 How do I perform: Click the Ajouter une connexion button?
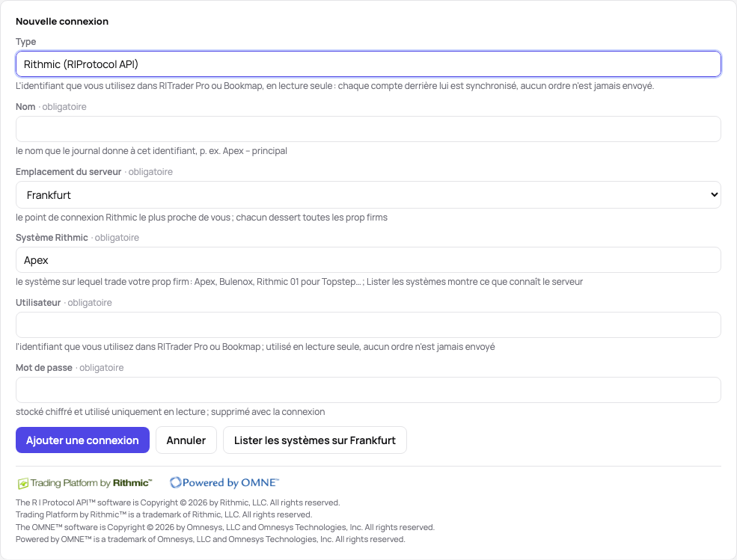click(x=83, y=440)
